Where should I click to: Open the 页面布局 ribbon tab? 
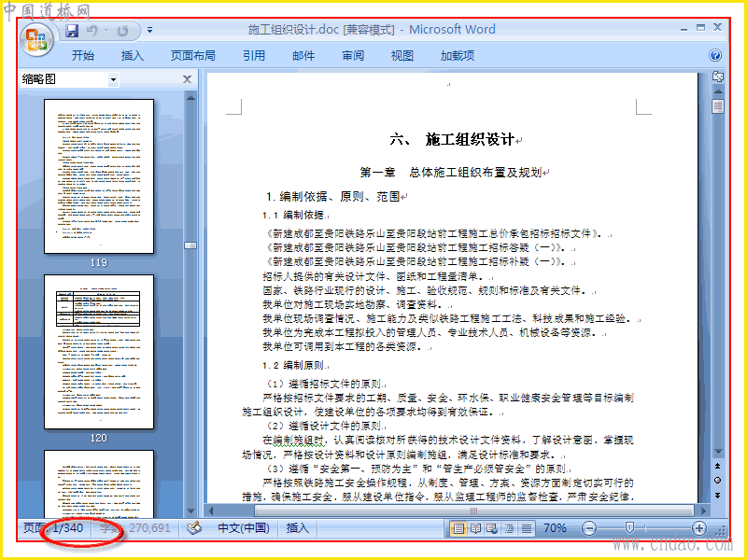tap(193, 56)
